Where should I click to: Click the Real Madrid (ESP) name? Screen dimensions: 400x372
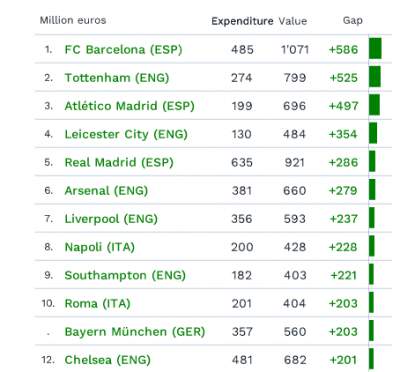click(119, 162)
